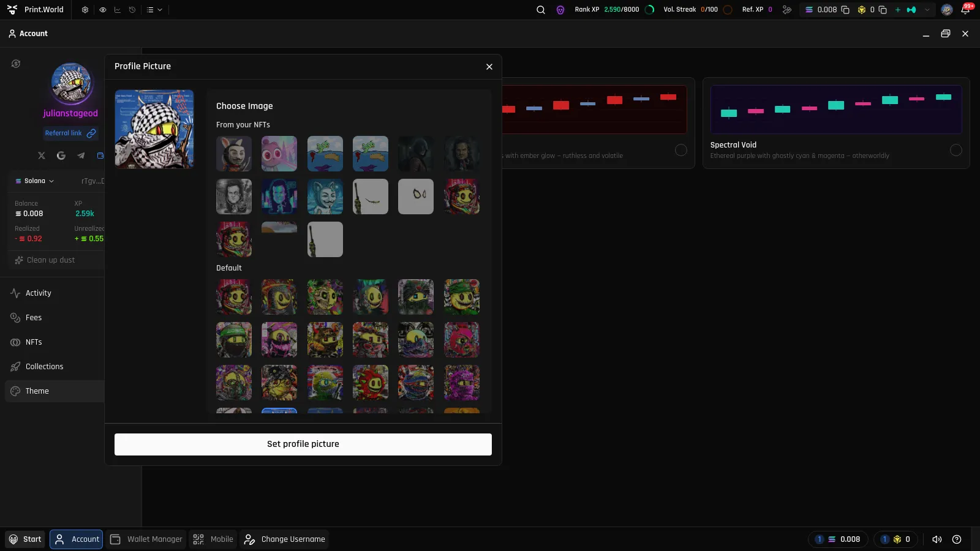Open the Solana chain dropdown
980x551 pixels.
(x=35, y=181)
